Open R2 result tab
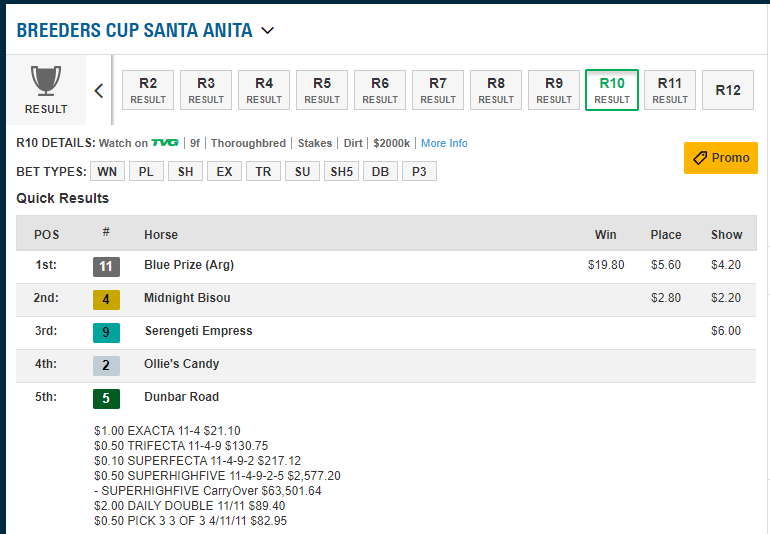This screenshot has height=534, width=770. point(148,90)
